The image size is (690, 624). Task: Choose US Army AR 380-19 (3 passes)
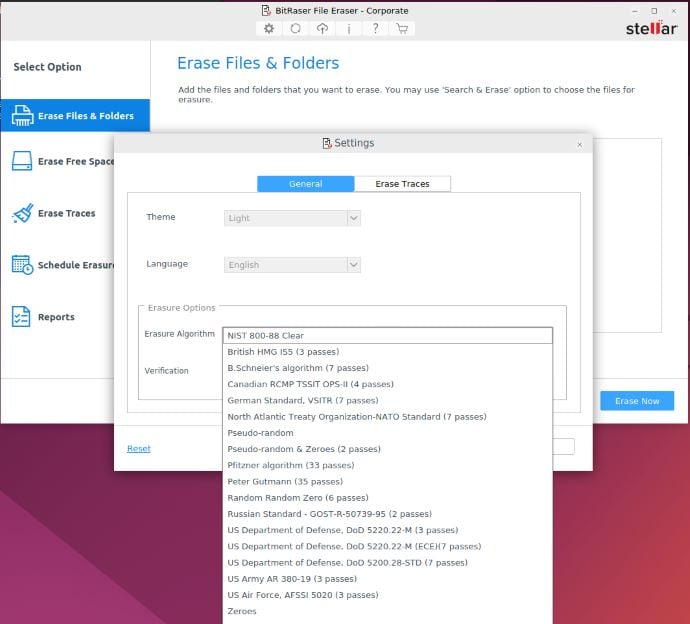click(x=387, y=579)
